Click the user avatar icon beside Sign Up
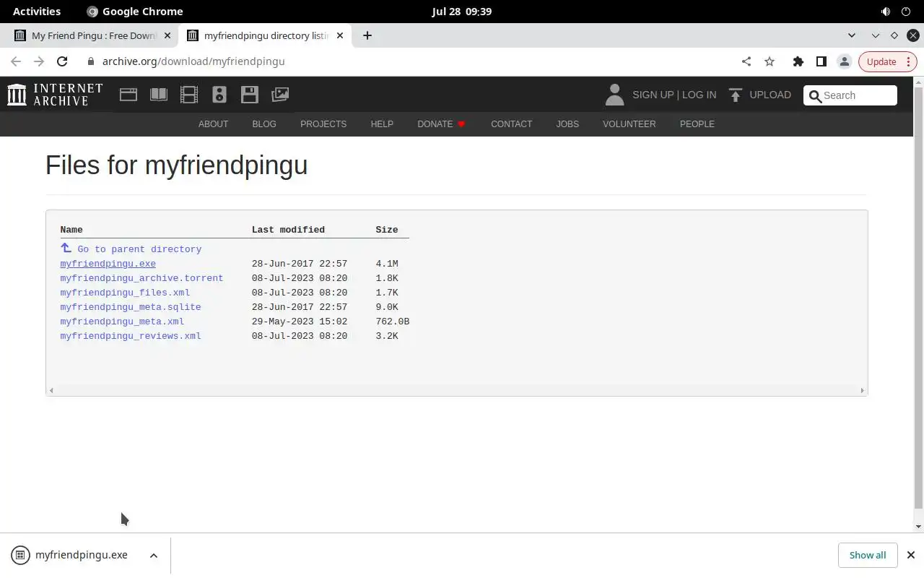 [x=614, y=95]
